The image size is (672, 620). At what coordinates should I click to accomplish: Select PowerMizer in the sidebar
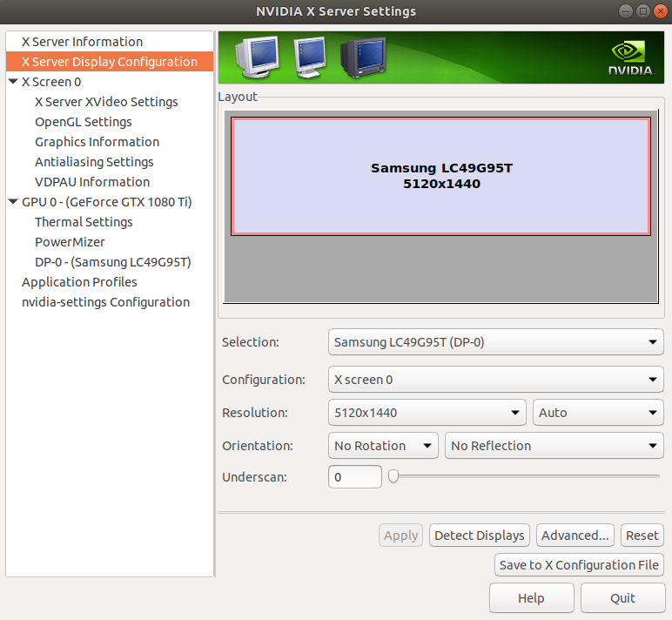tap(70, 242)
